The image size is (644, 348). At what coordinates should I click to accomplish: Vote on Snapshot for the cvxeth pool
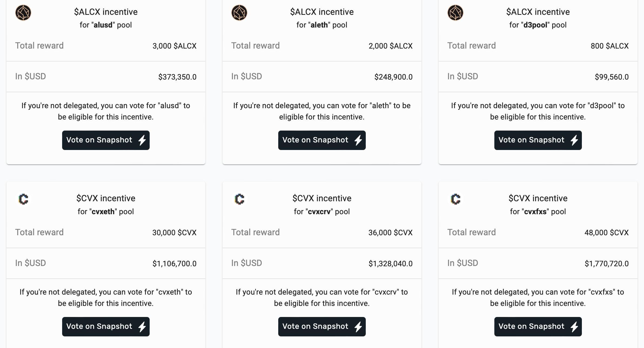[106, 327]
